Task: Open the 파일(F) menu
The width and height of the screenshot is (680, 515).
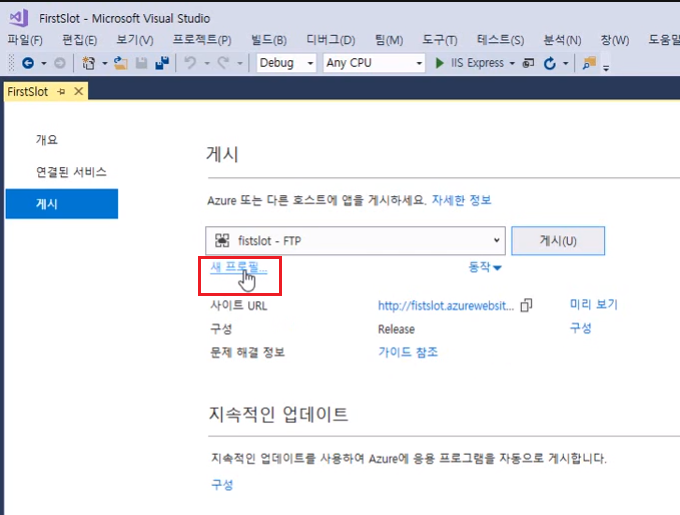Action: click(x=25, y=40)
